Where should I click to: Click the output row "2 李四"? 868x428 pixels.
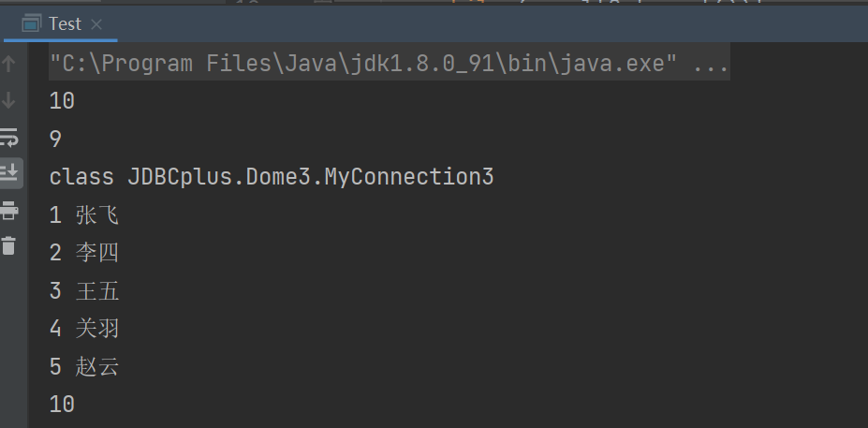tap(84, 253)
